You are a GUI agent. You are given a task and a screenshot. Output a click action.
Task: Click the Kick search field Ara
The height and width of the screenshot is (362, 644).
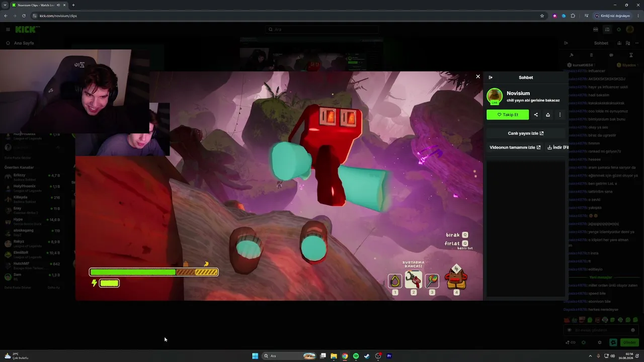[322, 30]
